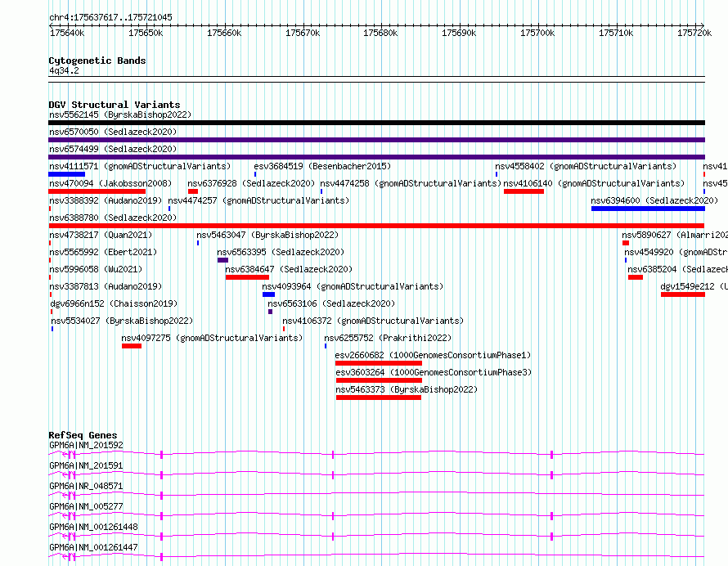Select the nsv6394600 blue variant bar

(648, 209)
